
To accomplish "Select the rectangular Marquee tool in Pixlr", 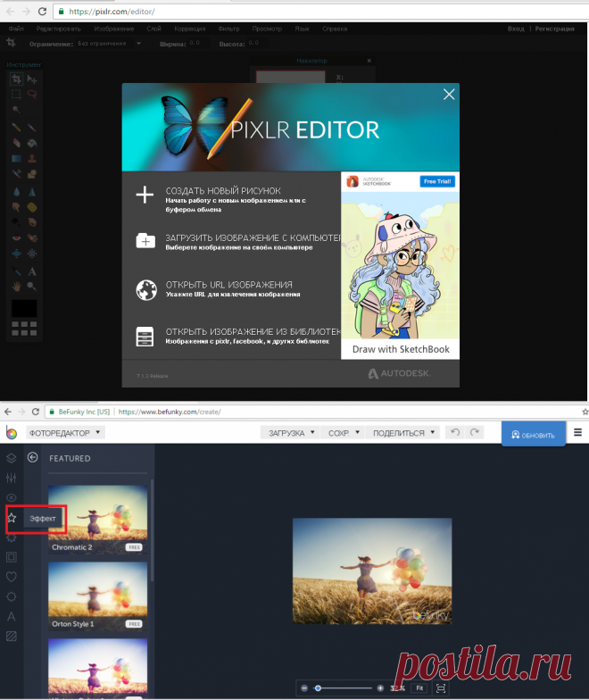I will [16, 95].
